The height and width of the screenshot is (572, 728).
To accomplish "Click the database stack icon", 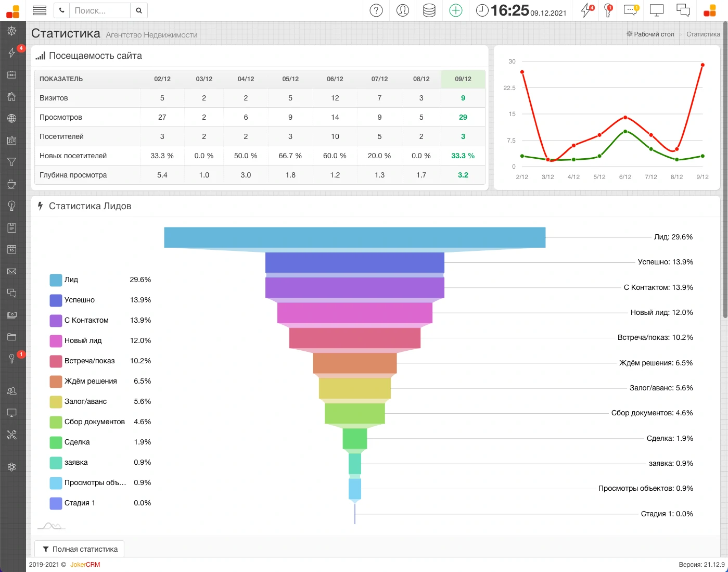I will 429,10.
